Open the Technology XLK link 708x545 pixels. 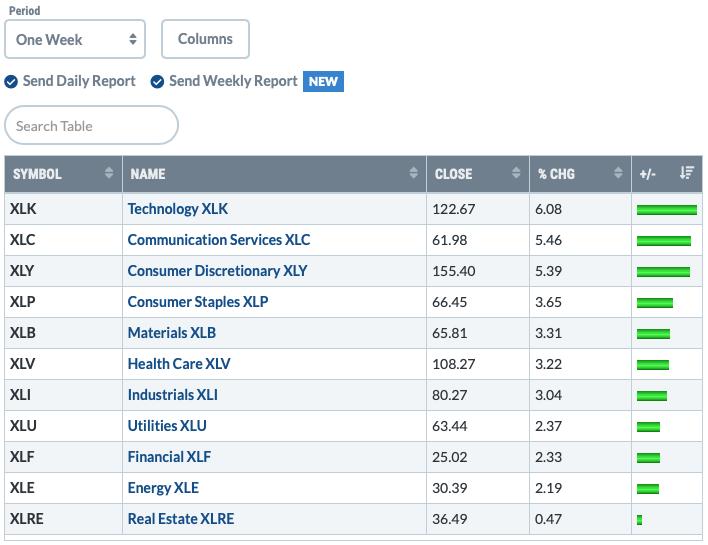178,209
